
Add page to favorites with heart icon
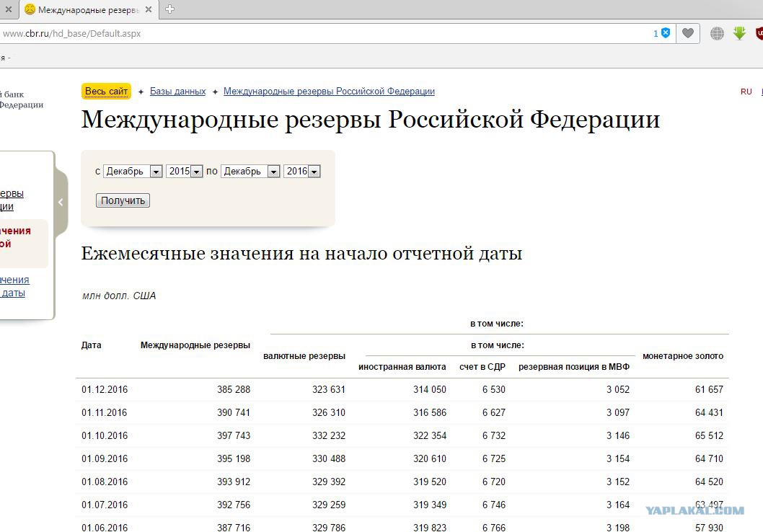click(x=687, y=33)
